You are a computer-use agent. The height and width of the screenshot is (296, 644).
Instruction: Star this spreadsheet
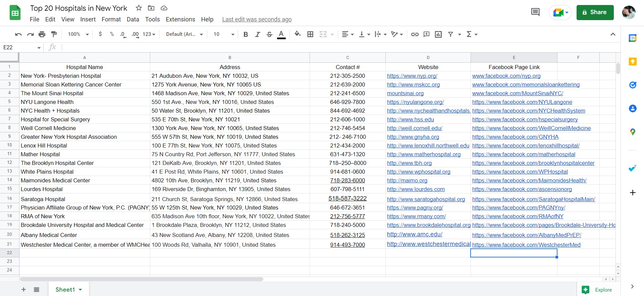click(x=139, y=8)
